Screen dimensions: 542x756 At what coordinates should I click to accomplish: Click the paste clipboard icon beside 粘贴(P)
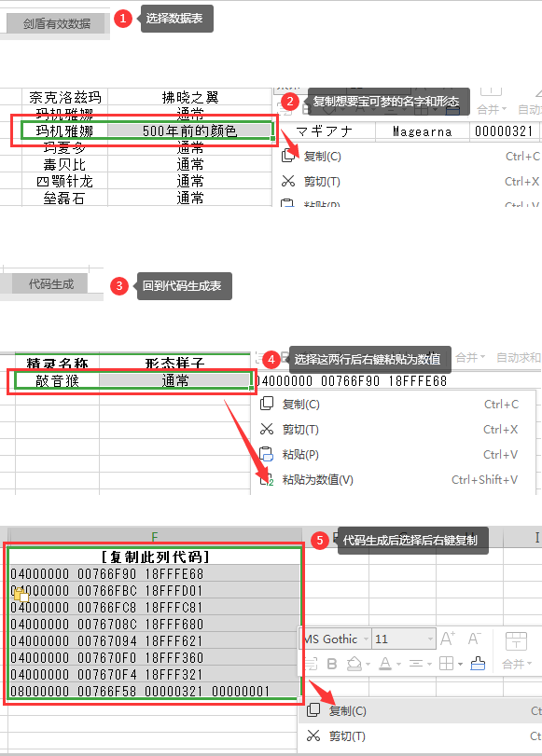[267, 454]
